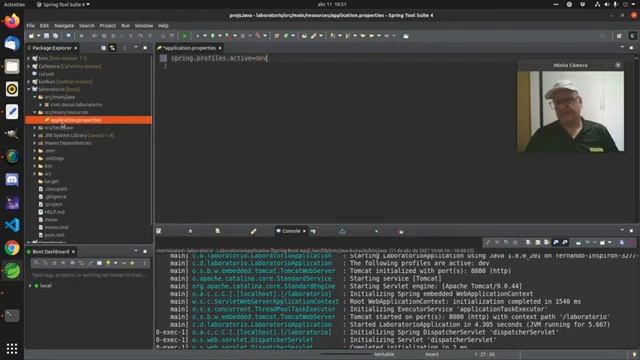Open Google Chrome from the dock
Viewport: 640px width, 360px height.
[x=12, y=248]
